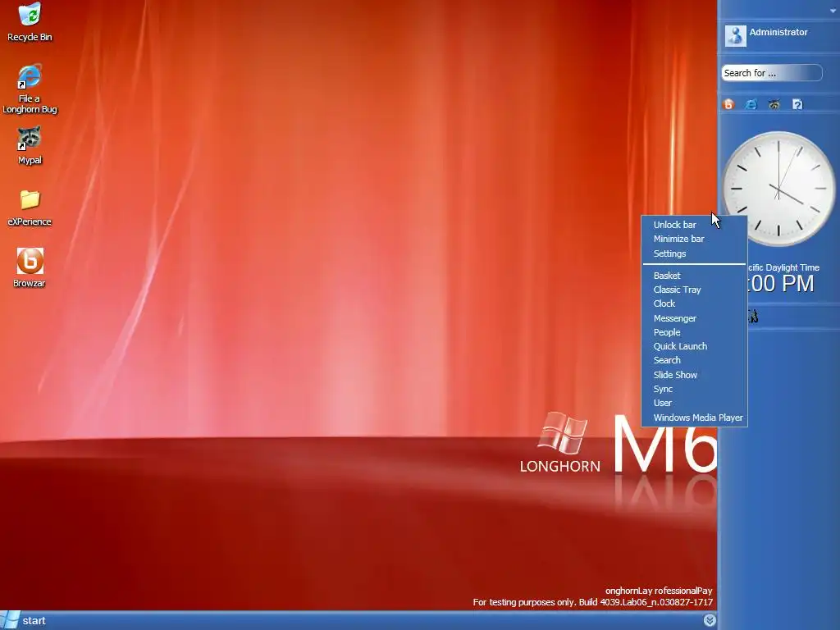Viewport: 840px width, 630px height.
Task: Open Settings from sidebar context menu
Action: pos(694,253)
